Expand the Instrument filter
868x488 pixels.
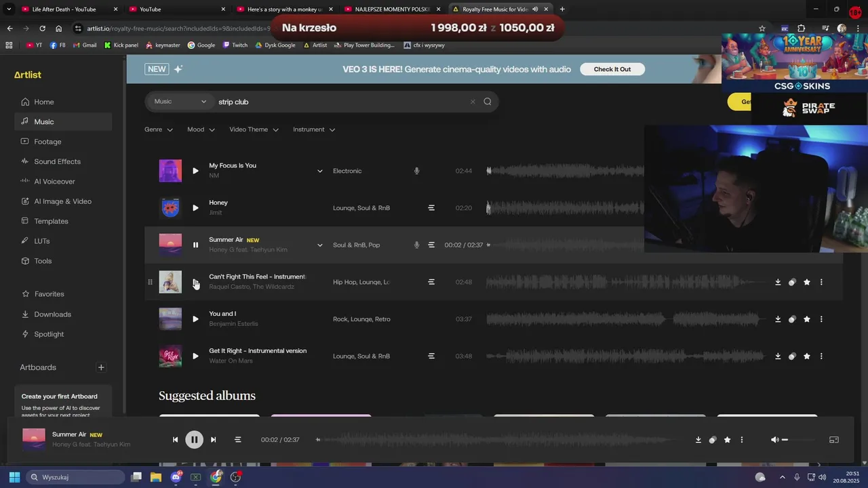[x=314, y=129]
